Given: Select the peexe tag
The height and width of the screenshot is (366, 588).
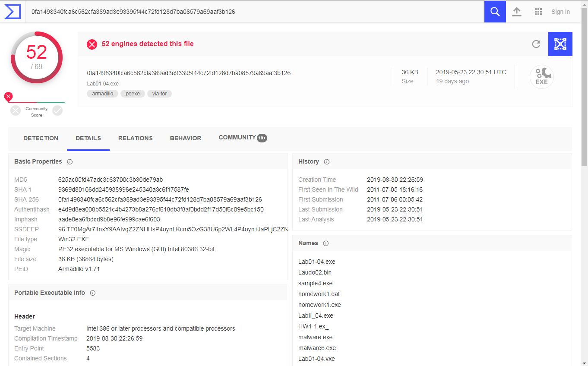Looking at the screenshot, I should (x=133, y=93).
